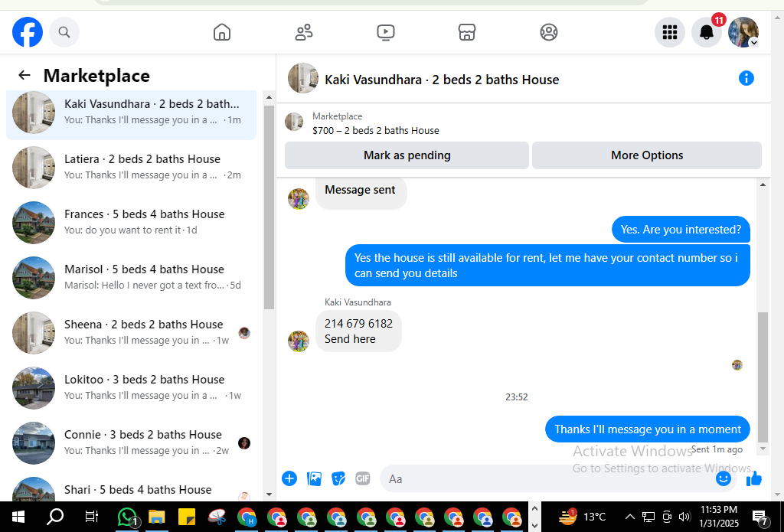
Task: Open Kaki Vasundhara chat header name
Action: click(442, 80)
